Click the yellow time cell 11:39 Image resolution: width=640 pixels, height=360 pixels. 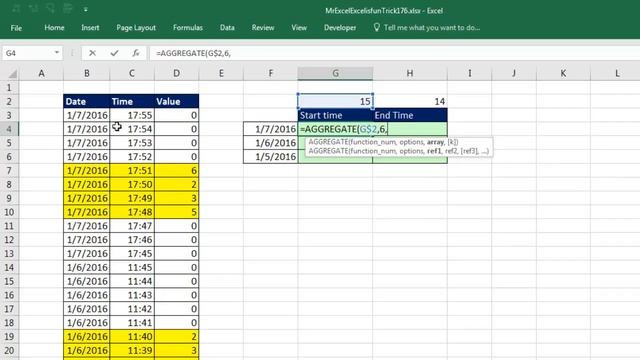pyautogui.click(x=132, y=350)
